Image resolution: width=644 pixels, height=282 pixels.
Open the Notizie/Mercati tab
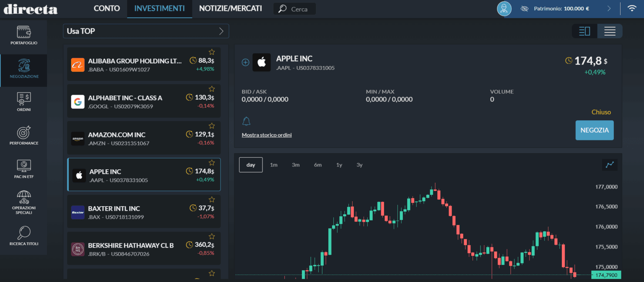(x=230, y=8)
